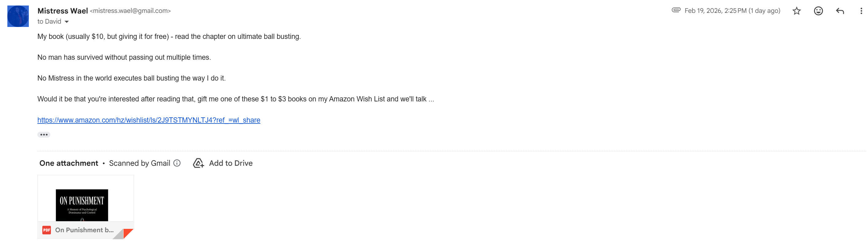
Task: Star this email from Mistress Wael
Action: (796, 11)
